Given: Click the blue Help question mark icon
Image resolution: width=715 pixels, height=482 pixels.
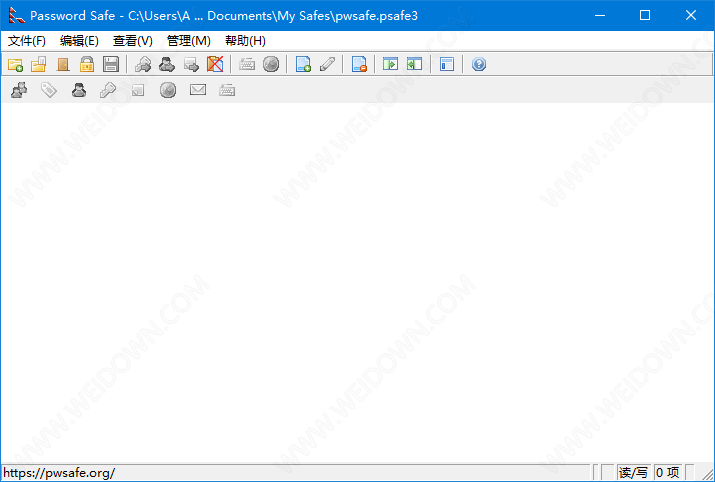Looking at the screenshot, I should point(479,64).
